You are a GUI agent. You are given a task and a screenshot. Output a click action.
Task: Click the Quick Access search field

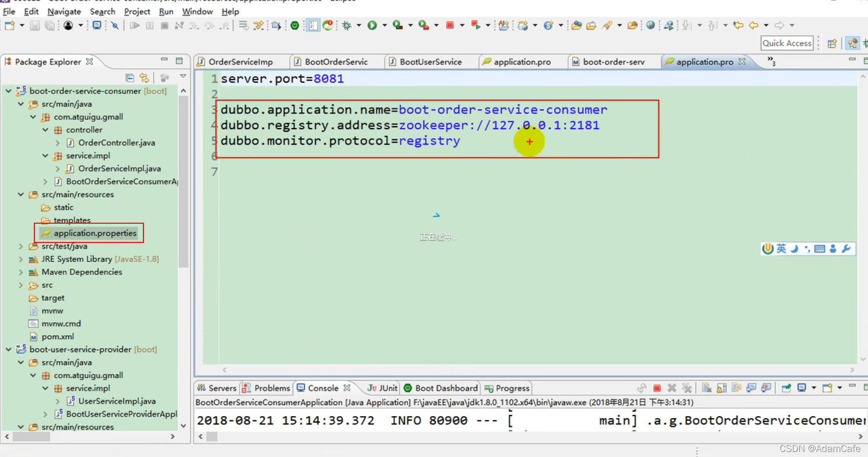coord(787,43)
